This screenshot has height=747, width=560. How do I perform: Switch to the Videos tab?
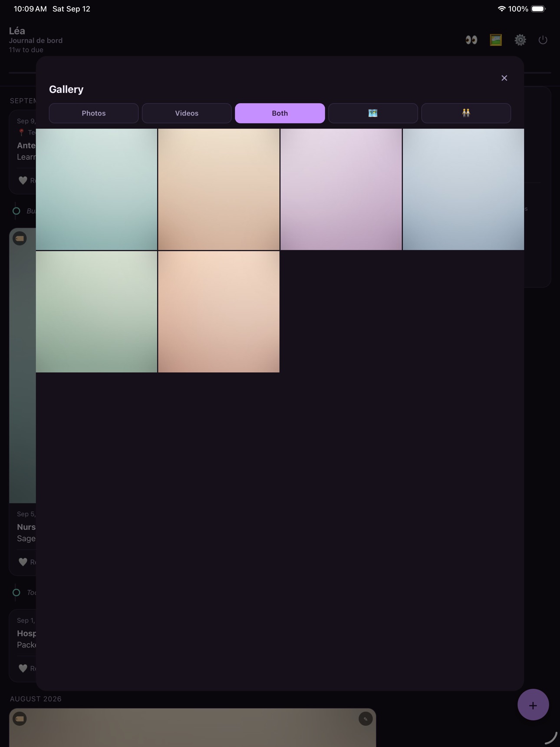(187, 113)
